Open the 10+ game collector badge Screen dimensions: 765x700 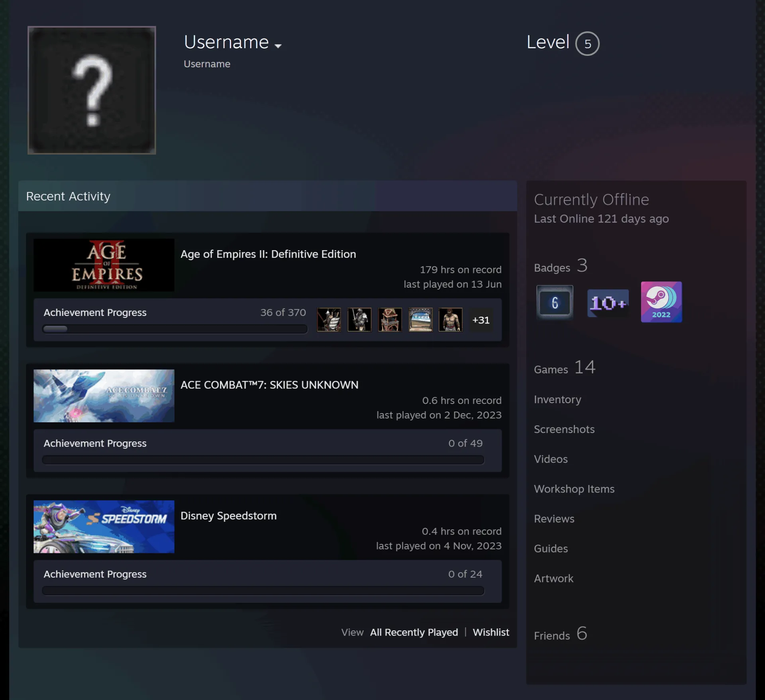[608, 303]
